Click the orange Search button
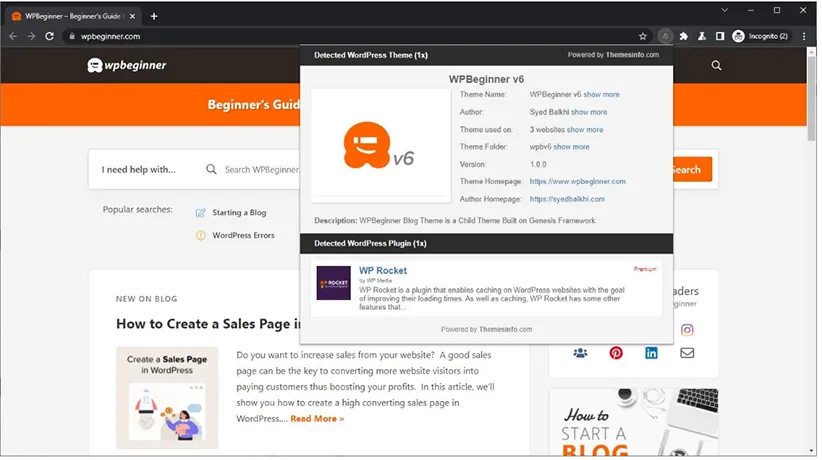 [x=693, y=169]
